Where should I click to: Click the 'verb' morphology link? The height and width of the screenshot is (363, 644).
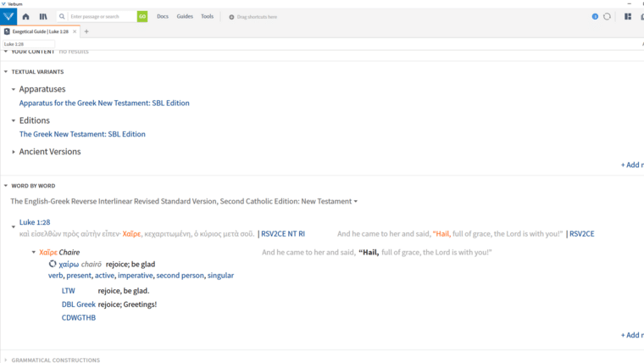coord(55,276)
